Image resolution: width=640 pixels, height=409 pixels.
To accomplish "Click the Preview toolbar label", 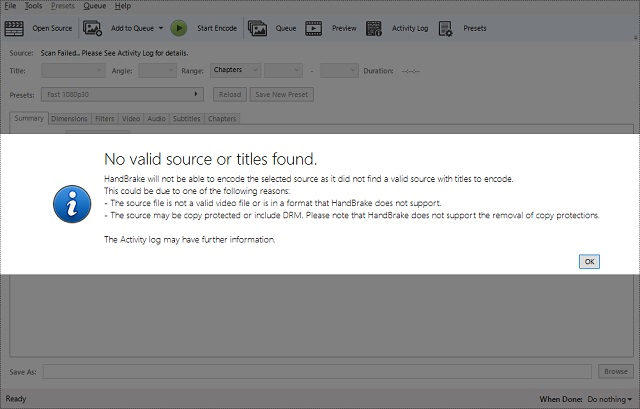I will point(344,28).
